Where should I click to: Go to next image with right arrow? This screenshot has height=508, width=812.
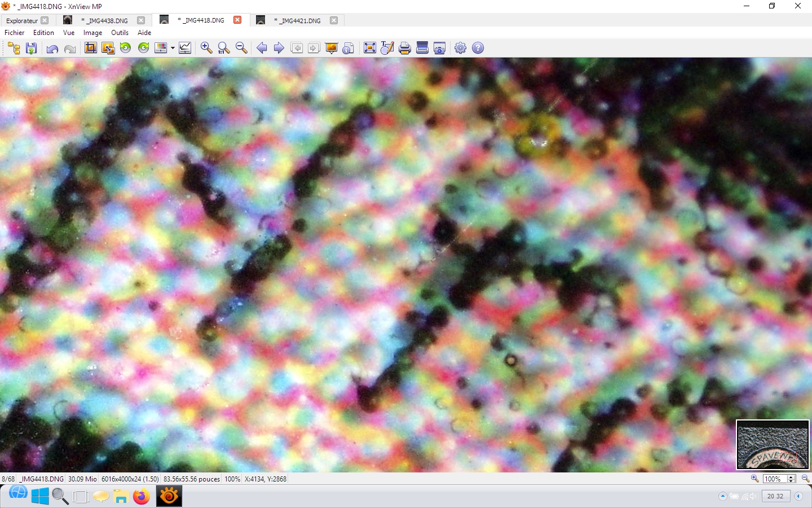coord(279,48)
